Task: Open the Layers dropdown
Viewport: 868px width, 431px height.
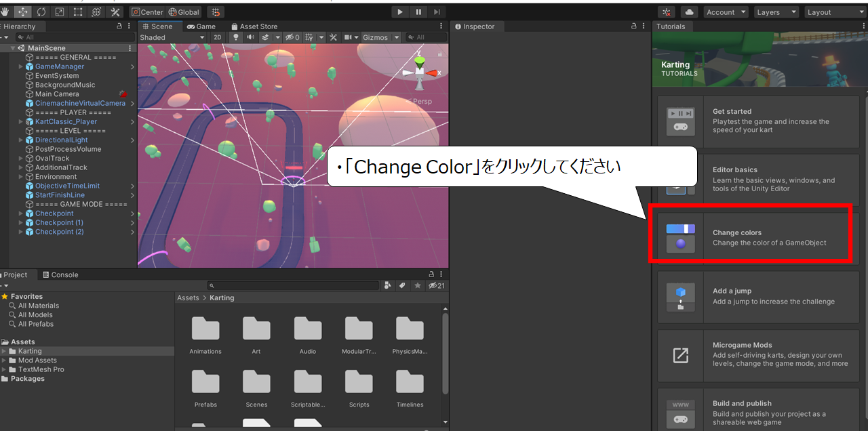Action: coord(776,12)
